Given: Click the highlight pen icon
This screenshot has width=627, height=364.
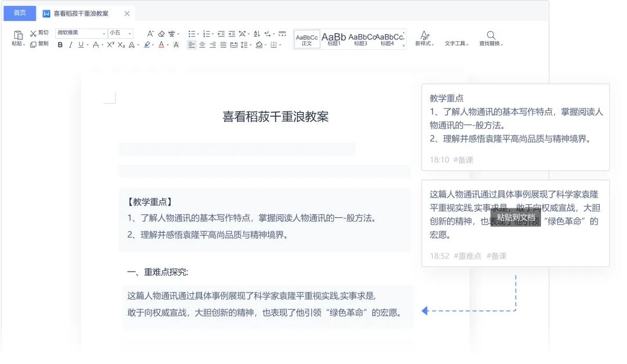Looking at the screenshot, I should point(147,45).
